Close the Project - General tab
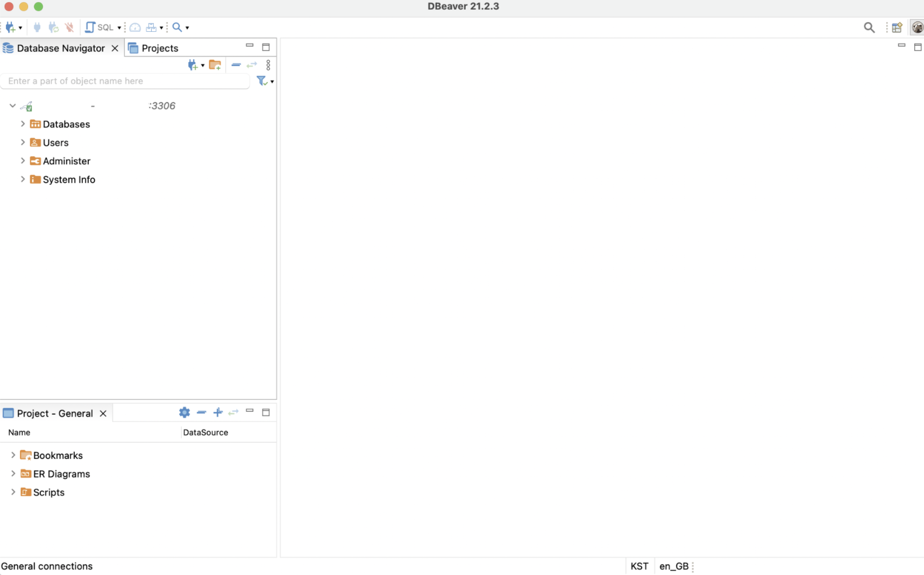 103,413
